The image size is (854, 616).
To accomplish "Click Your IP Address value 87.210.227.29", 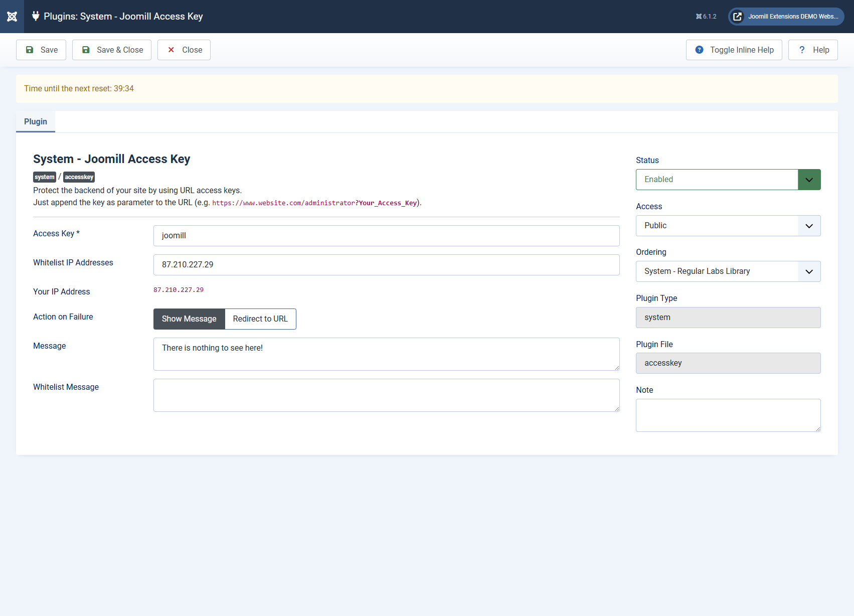I will (x=179, y=290).
